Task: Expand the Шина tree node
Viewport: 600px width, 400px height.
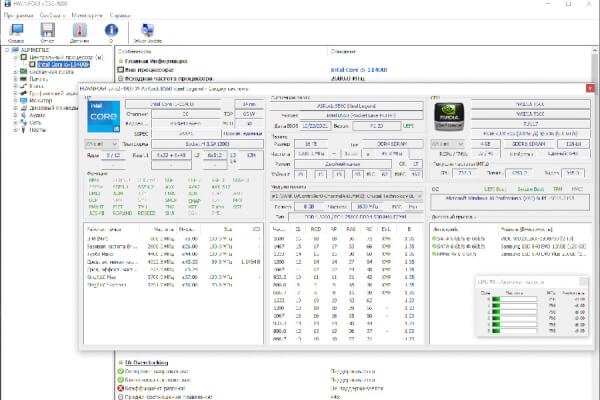Action: click(16, 86)
